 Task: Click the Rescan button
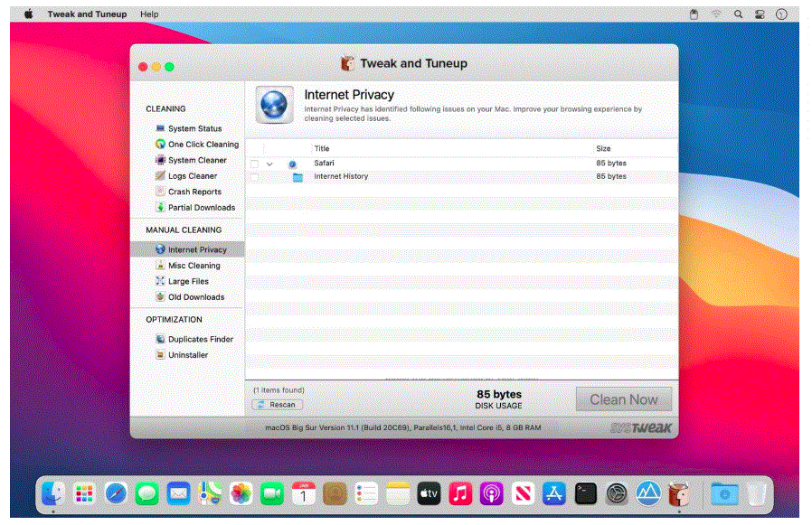point(277,405)
